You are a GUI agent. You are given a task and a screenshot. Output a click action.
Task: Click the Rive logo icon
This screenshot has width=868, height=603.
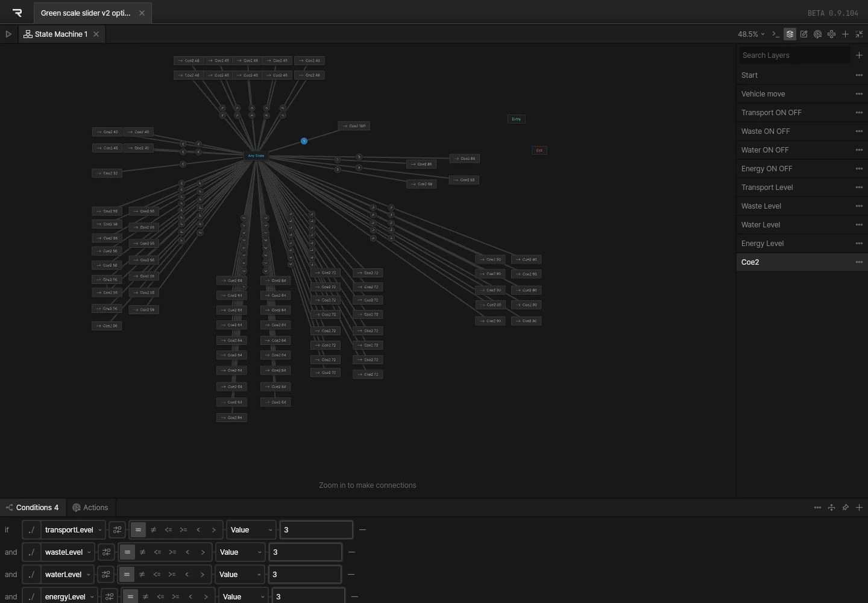pos(17,13)
